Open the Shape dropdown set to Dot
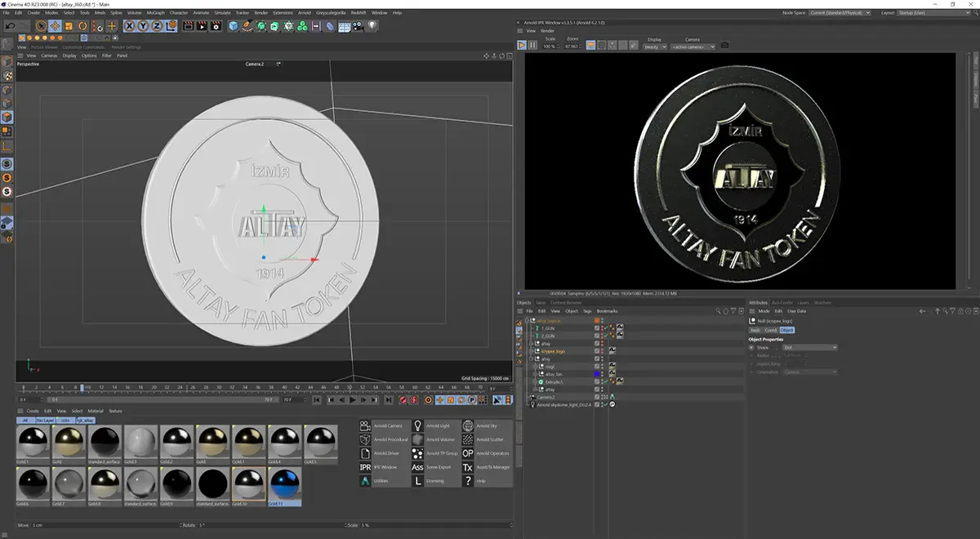The height and width of the screenshot is (539, 980). 810,348
